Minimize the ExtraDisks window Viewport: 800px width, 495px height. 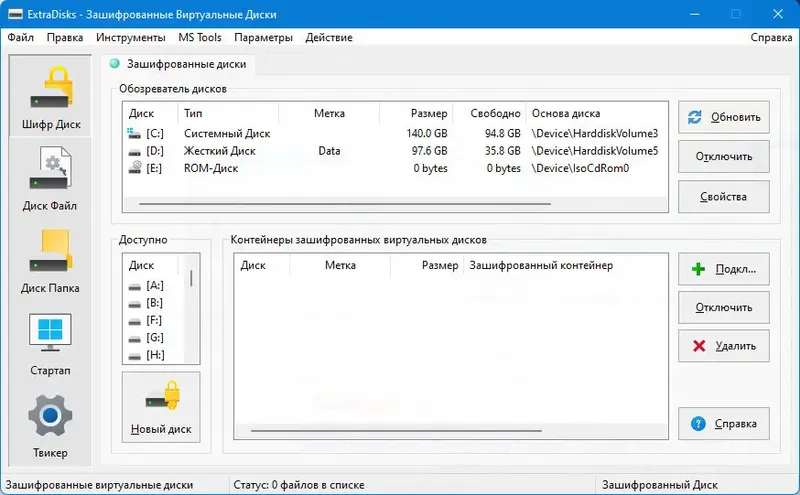[694, 14]
